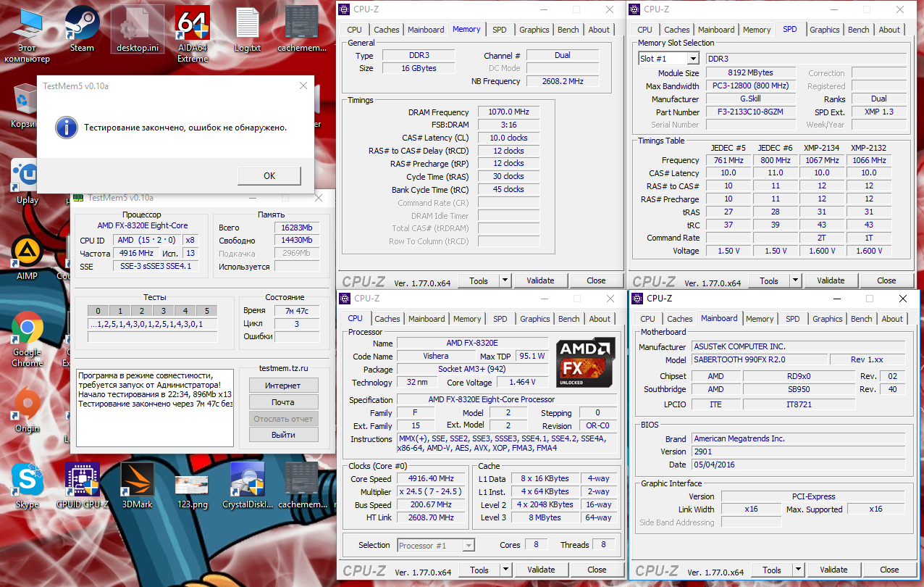Click Выйти to exit TestMem5
Image resolution: width=924 pixels, height=587 pixels.
283,435
